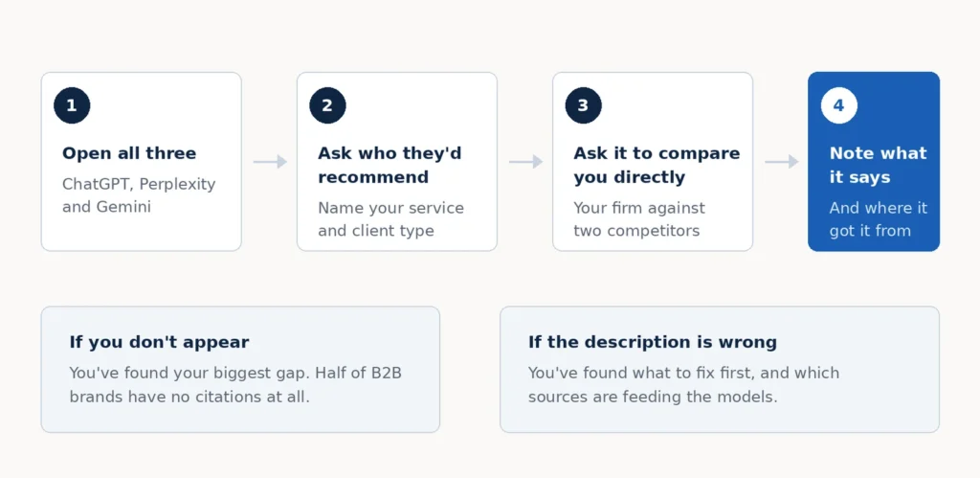980x478 pixels.
Task: Click the step 3 number circle
Action: [583, 105]
